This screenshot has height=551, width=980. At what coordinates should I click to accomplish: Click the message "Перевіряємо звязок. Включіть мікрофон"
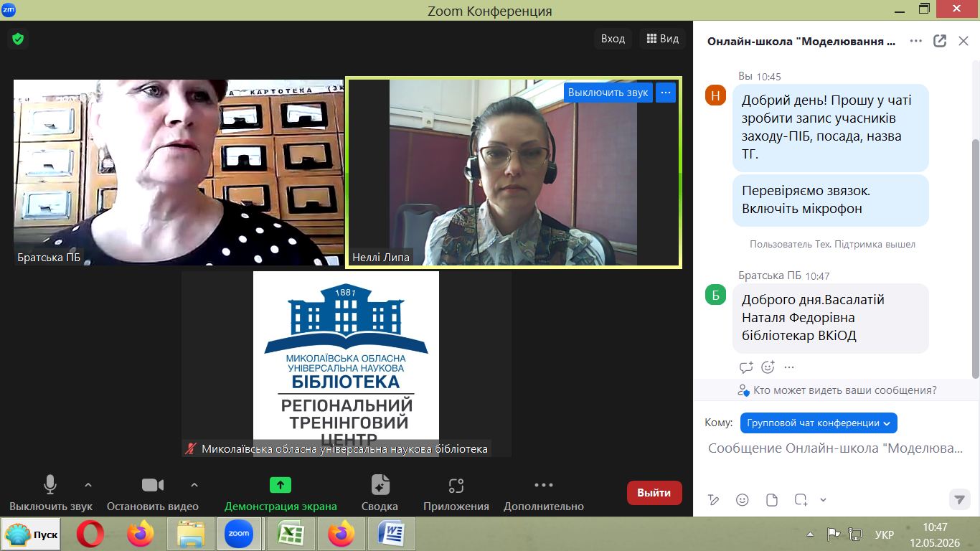831,200
